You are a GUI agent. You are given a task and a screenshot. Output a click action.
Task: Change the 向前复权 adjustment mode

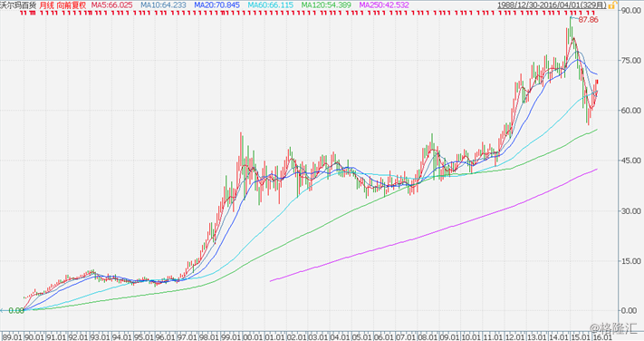click(x=72, y=5)
